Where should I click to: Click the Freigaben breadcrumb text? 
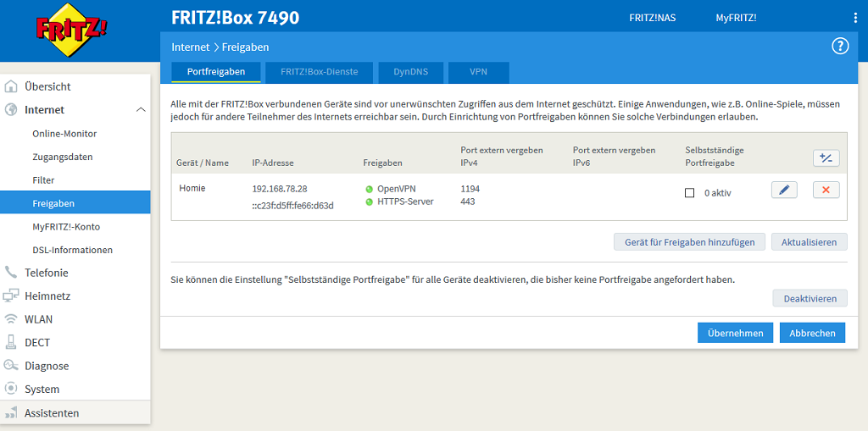click(x=245, y=47)
